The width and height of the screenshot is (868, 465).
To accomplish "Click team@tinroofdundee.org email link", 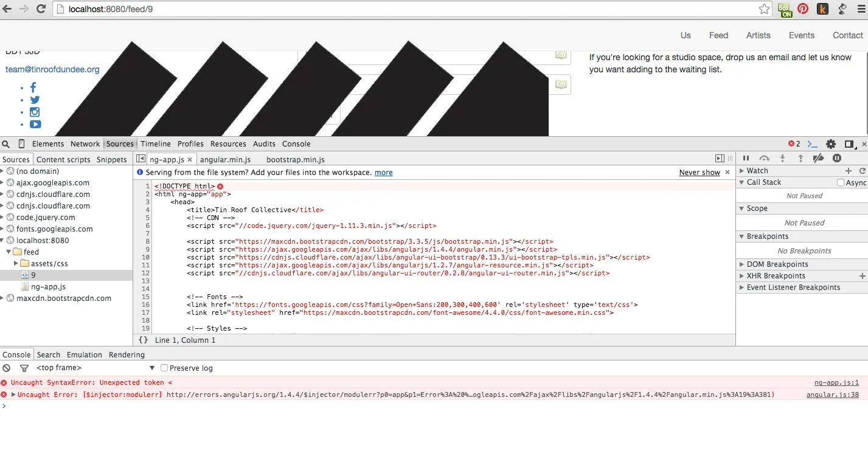I will click(52, 69).
